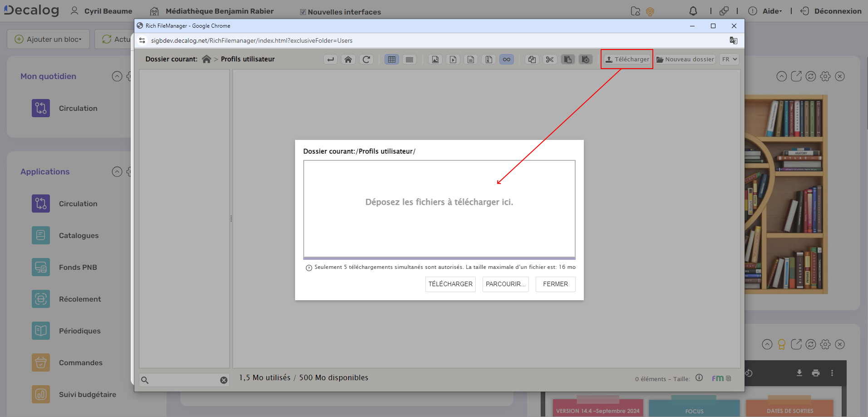Switch to grid view in the file manager
This screenshot has width=868, height=417.
click(392, 60)
